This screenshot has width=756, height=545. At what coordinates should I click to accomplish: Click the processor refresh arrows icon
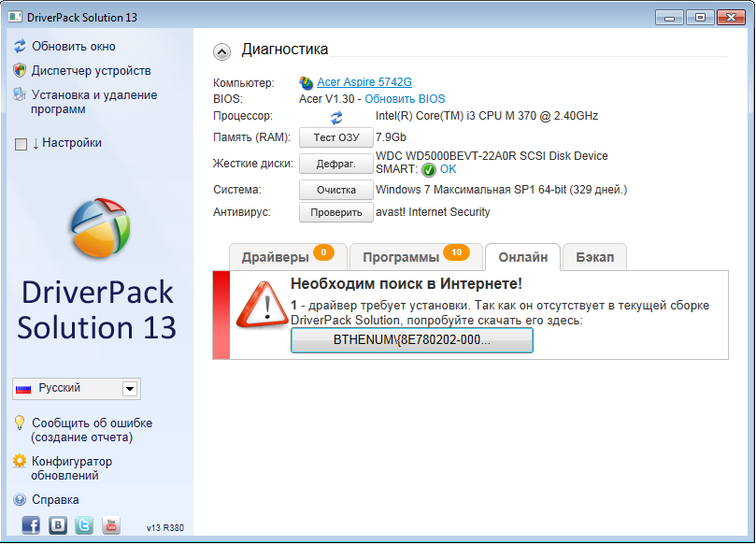click(x=336, y=117)
